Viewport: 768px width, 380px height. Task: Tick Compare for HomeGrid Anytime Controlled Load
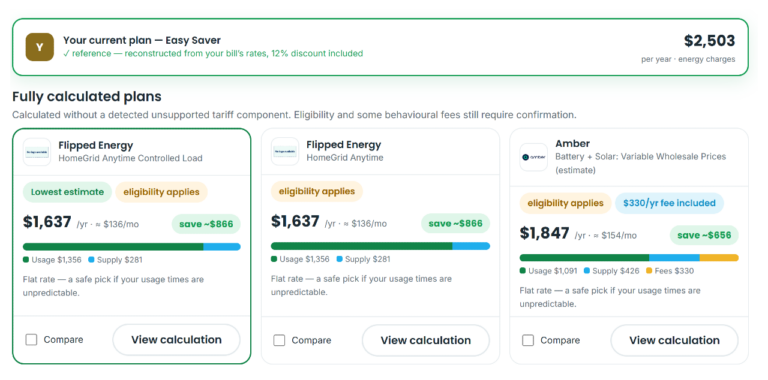pos(31,339)
